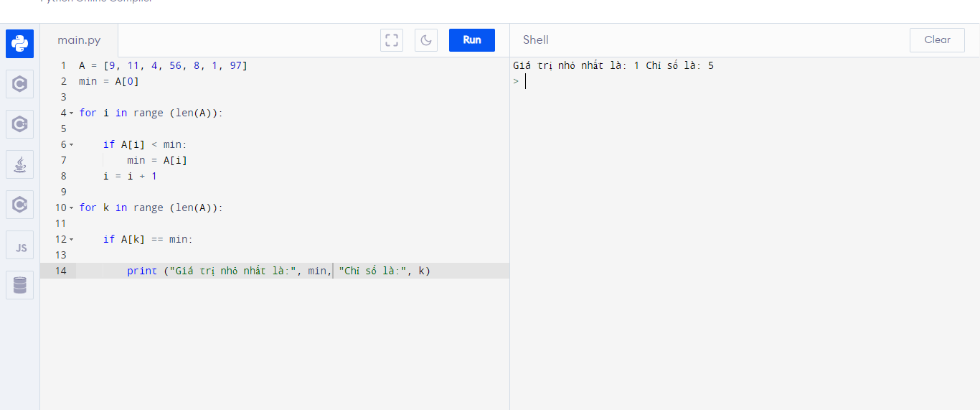Choose the Java compiler icon
This screenshot has width=980, height=410.
pyautogui.click(x=19, y=164)
